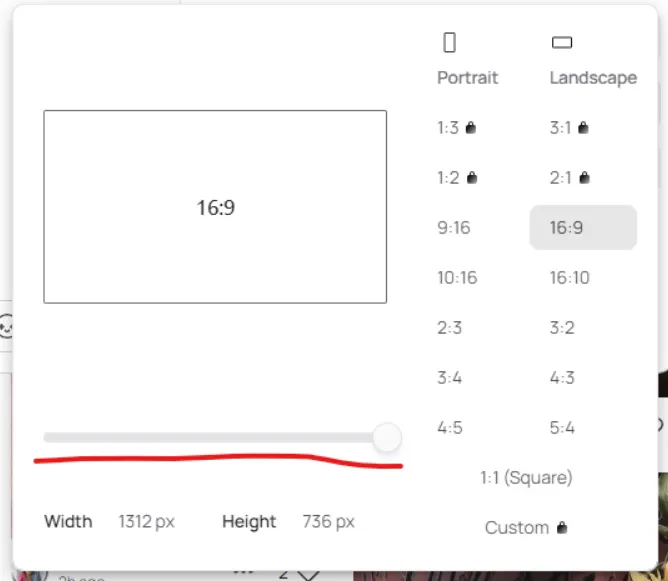
Task: Set aspect ratio to 4:3
Action: tap(562, 378)
